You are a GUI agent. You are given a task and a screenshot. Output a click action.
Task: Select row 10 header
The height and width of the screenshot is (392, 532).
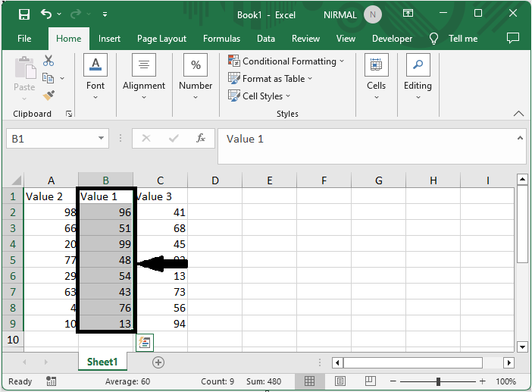click(13, 340)
